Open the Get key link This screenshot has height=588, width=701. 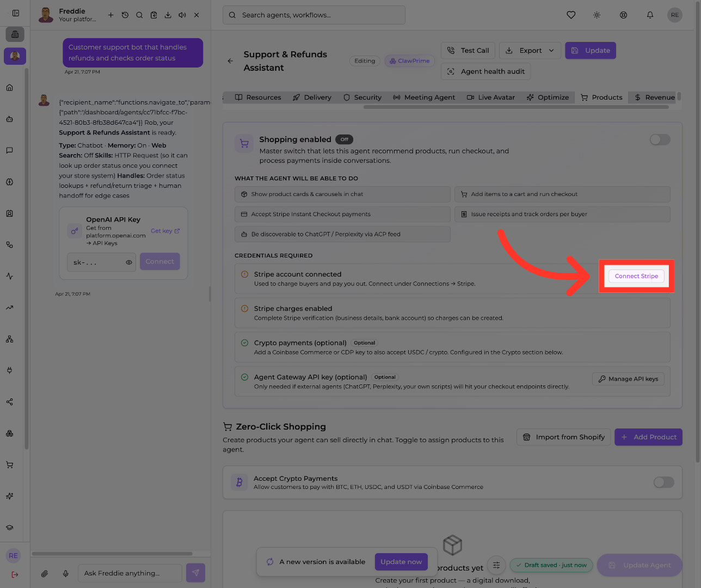(165, 231)
